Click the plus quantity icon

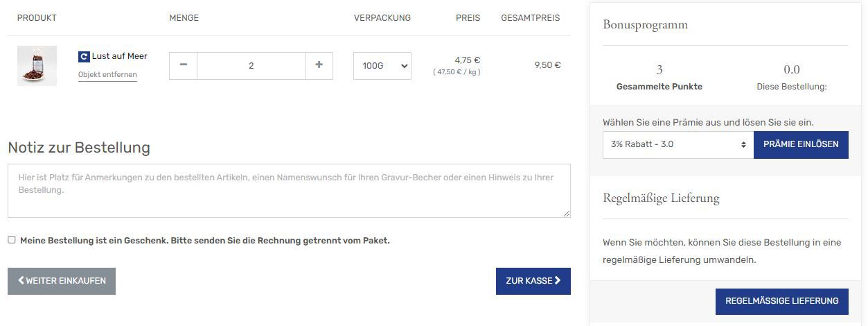click(x=319, y=65)
